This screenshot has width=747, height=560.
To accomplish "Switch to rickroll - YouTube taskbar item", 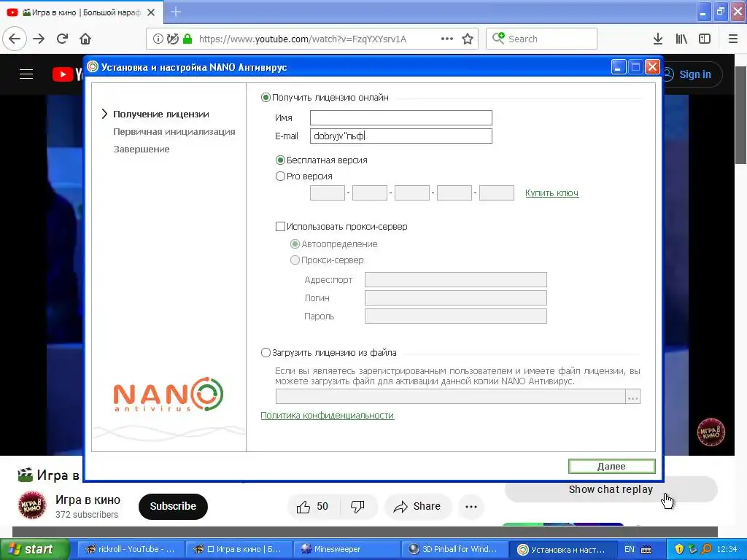I will [x=130, y=550].
